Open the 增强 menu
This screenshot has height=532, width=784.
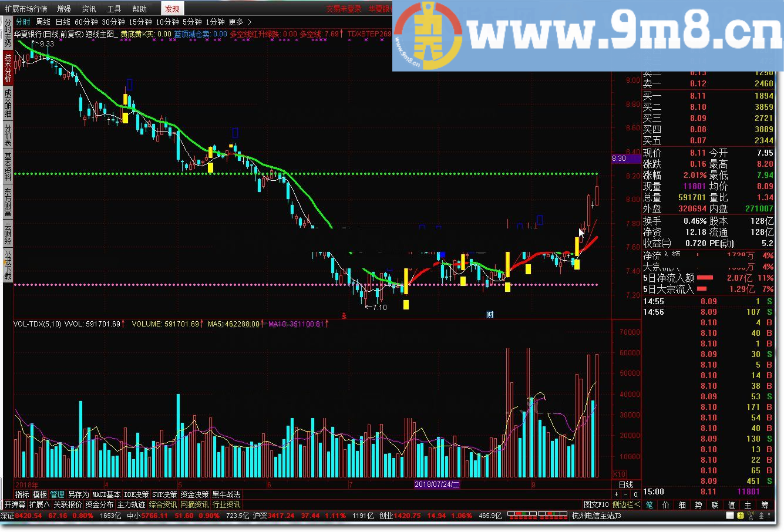tap(63, 9)
